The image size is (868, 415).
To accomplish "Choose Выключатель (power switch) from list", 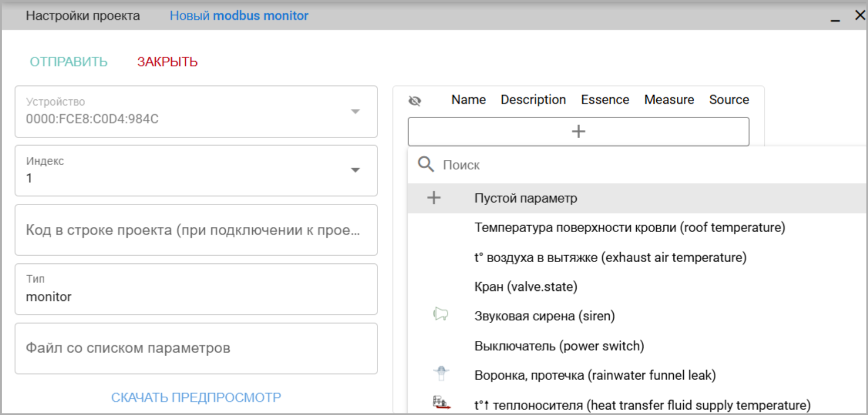I will click(x=559, y=346).
